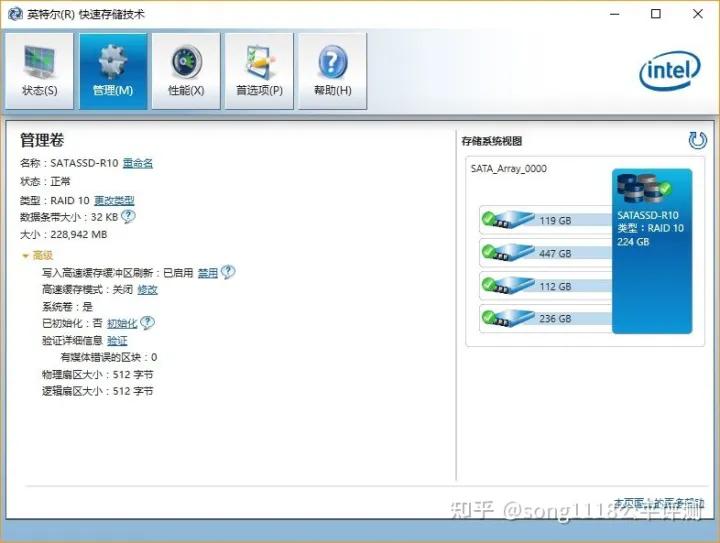720x543 pixels.
Task: Click the 系统卷：是 text
Action: click(68, 307)
